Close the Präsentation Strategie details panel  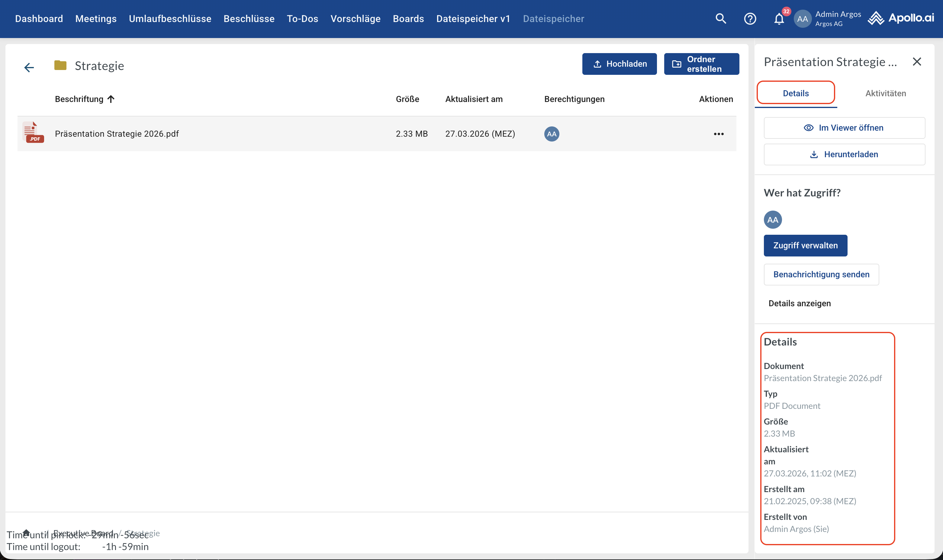[917, 62]
